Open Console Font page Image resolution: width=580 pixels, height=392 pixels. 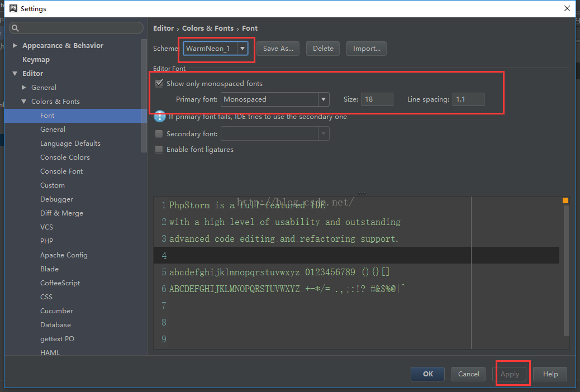[x=61, y=171]
